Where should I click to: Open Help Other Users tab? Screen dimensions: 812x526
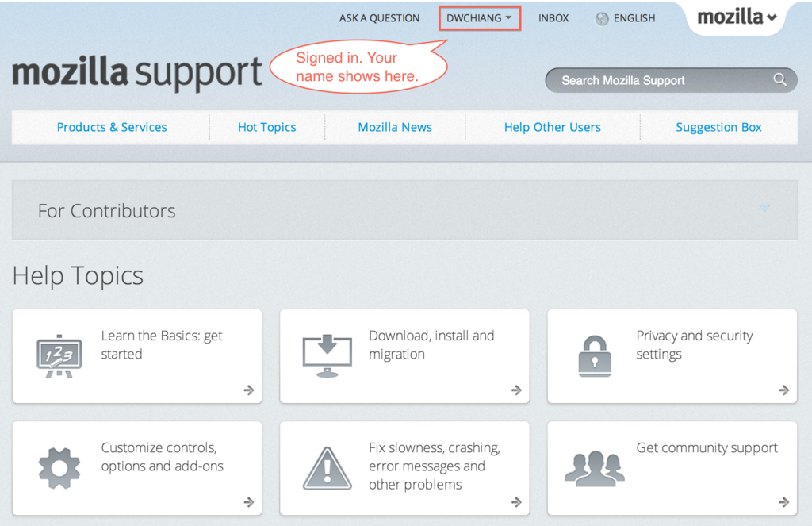point(553,127)
